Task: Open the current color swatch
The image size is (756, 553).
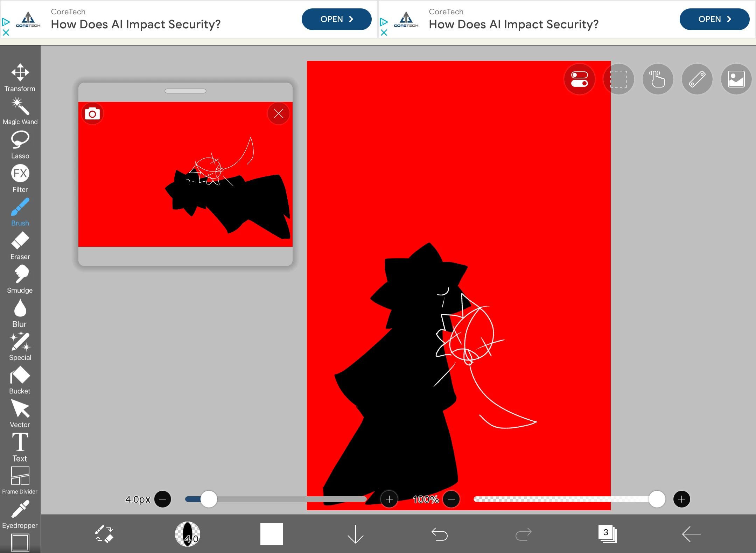Action: point(271,534)
